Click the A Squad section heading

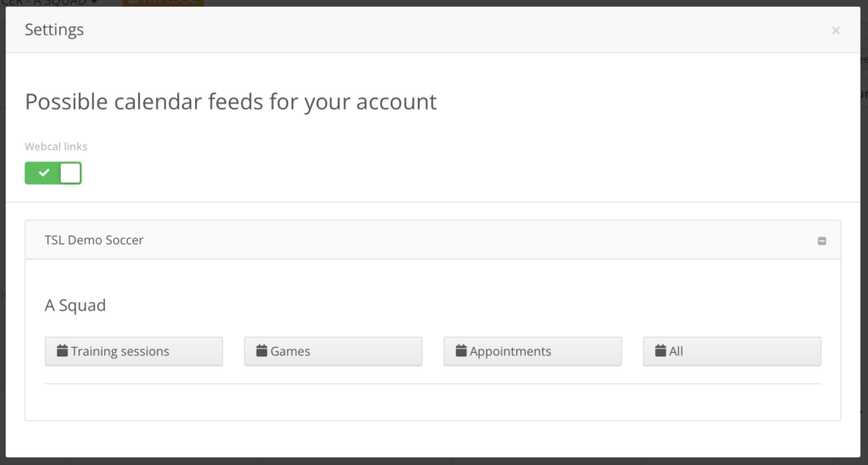(x=75, y=305)
